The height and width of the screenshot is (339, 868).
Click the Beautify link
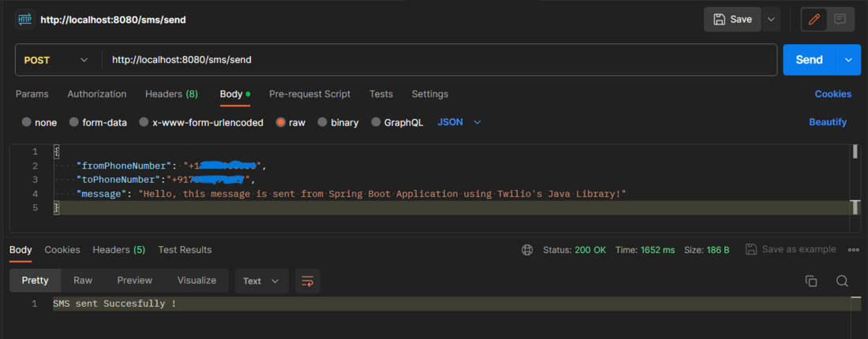coord(828,122)
